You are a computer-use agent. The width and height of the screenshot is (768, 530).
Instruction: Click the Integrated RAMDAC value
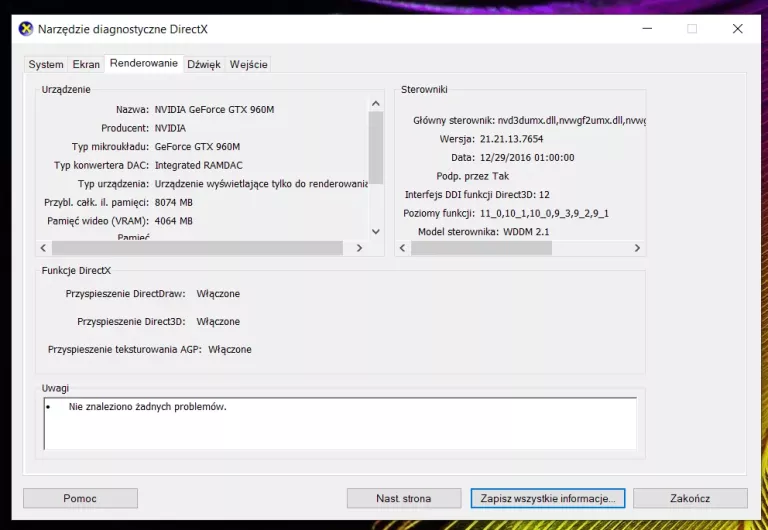(198, 165)
